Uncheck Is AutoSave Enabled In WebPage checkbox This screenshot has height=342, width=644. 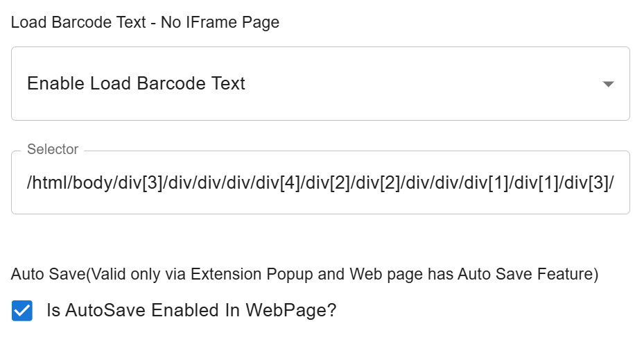pos(22,310)
